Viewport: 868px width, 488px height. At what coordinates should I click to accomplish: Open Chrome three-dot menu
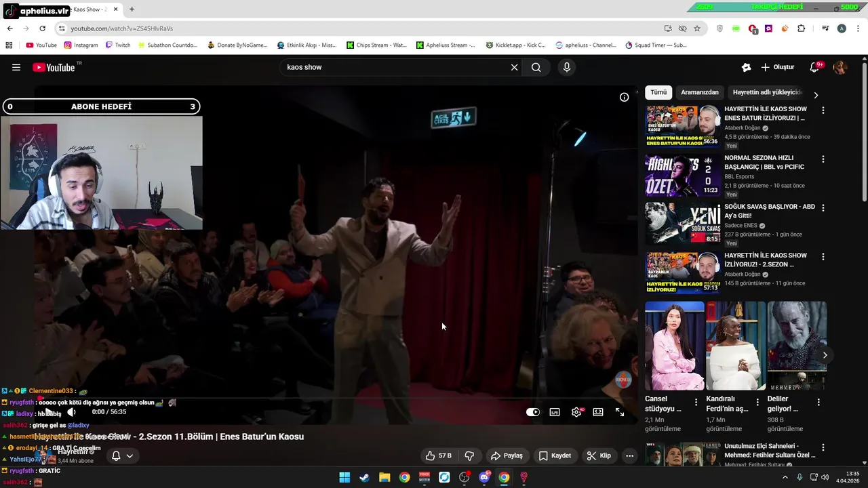coord(857,28)
